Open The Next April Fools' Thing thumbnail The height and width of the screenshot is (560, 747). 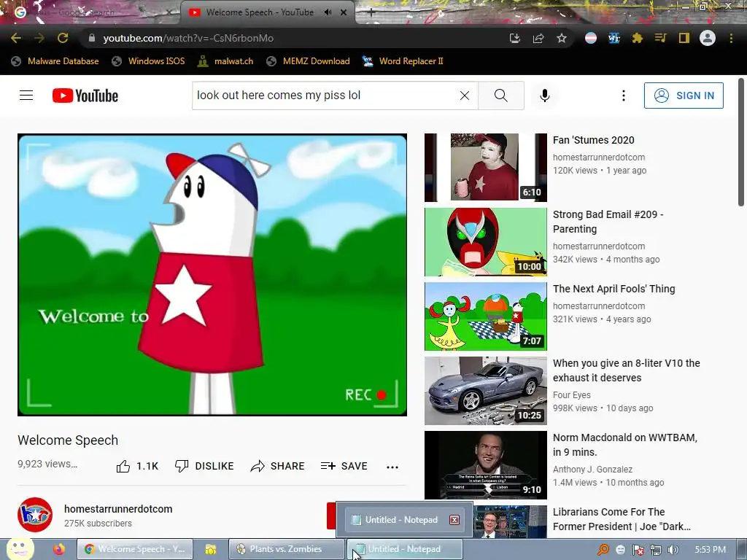485,316
